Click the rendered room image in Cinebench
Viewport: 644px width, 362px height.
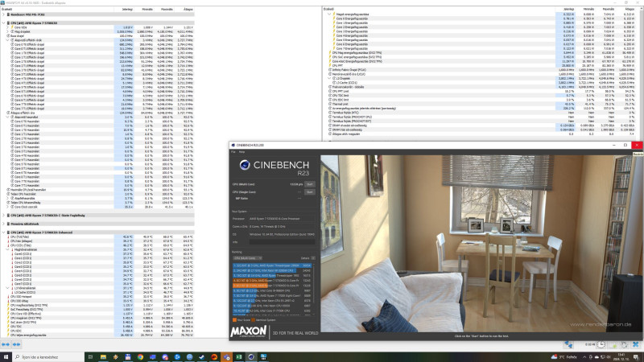pos(481,244)
